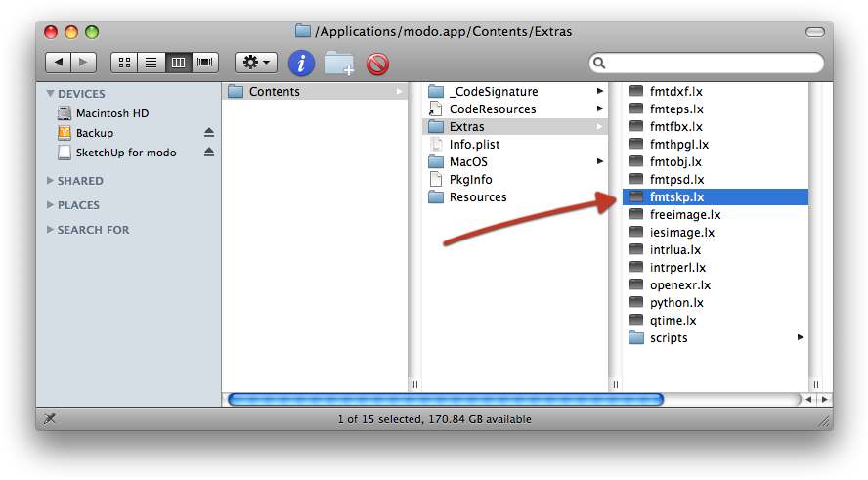868x480 pixels.
Task: Click the folder icon in title bar
Action: point(303,31)
